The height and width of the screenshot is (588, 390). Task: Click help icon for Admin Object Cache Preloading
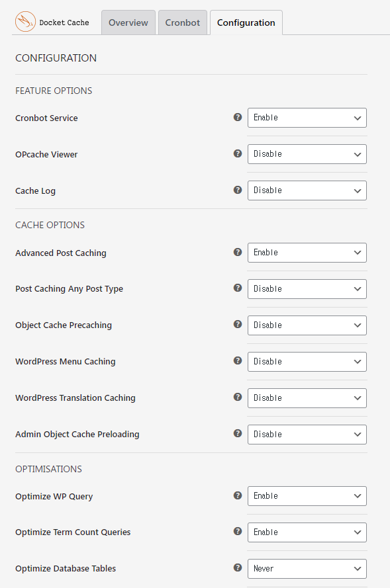click(238, 433)
